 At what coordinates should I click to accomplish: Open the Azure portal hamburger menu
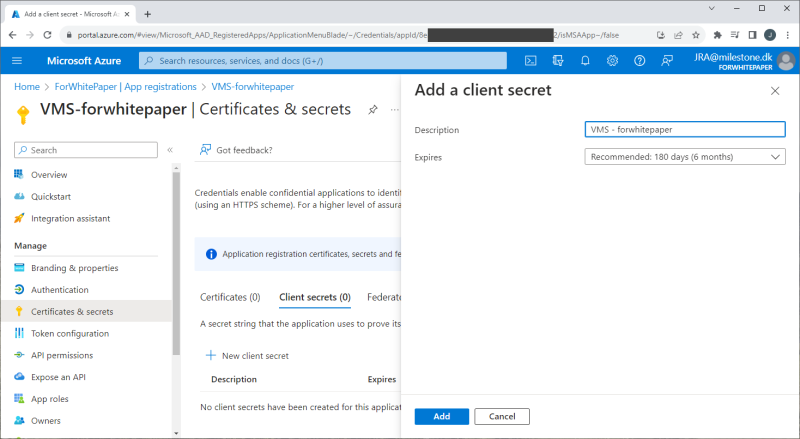[17, 60]
